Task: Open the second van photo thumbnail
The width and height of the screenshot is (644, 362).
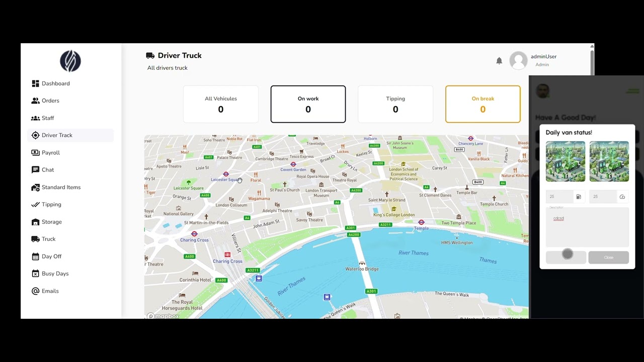Action: pos(609,161)
